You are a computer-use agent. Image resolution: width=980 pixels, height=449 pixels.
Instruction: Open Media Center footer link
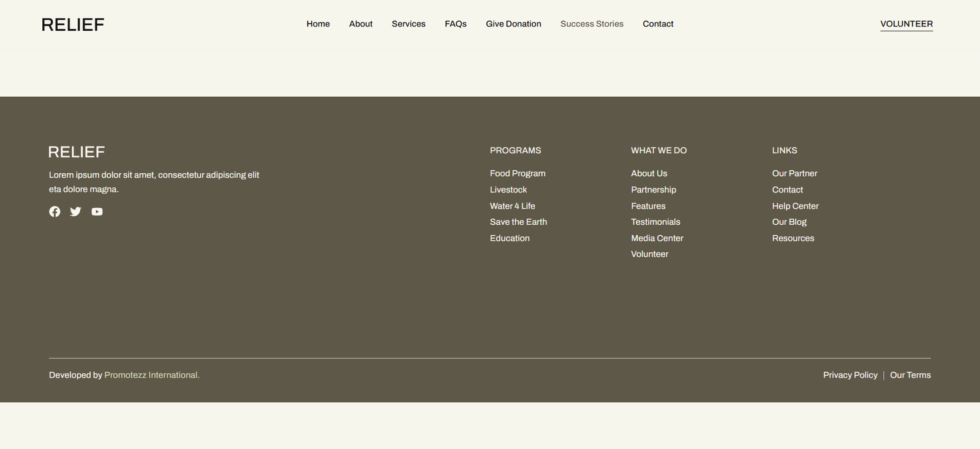657,238
